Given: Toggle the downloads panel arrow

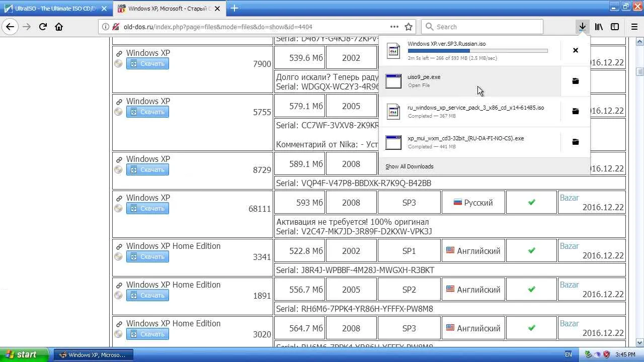Looking at the screenshot, I should (x=582, y=27).
